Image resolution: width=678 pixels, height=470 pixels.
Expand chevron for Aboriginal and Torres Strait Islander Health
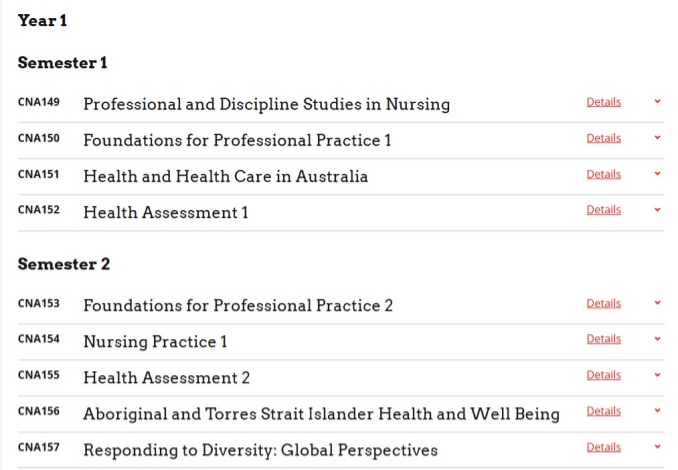coord(657,411)
